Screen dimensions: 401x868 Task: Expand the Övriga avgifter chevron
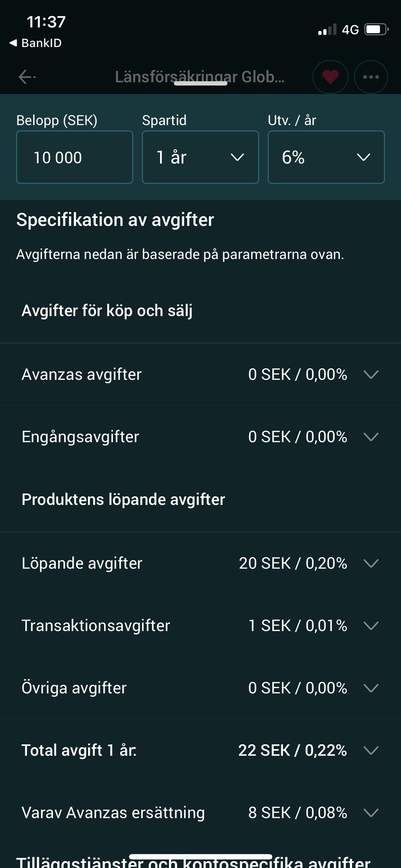pos(371,688)
